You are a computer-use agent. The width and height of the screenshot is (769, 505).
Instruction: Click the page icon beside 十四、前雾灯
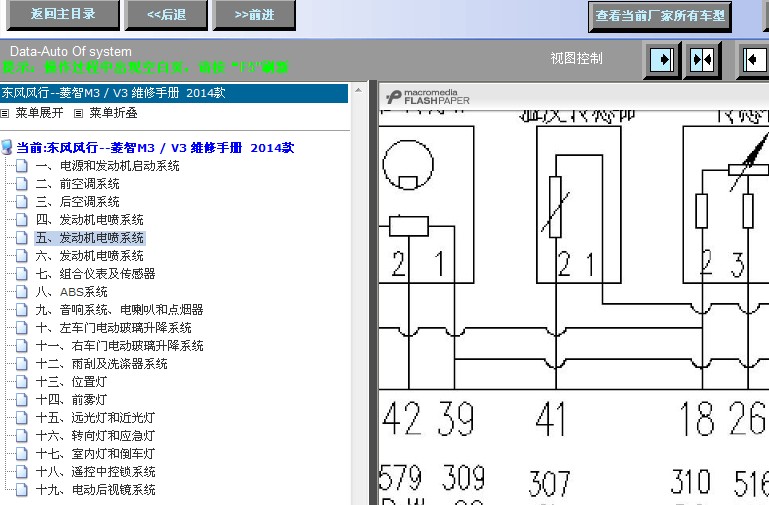[x=22, y=400]
